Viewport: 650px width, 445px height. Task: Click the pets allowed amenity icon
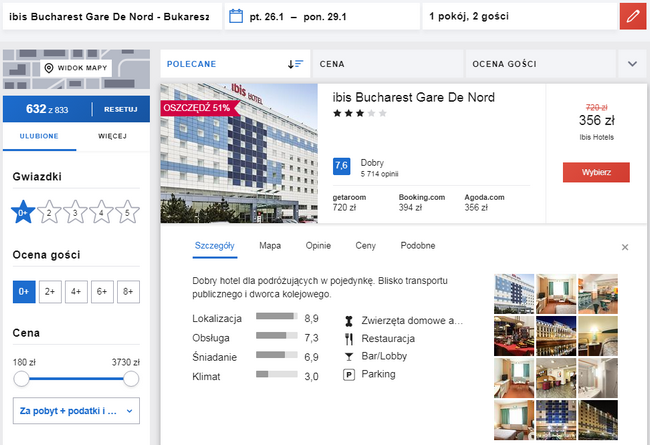[x=349, y=321]
